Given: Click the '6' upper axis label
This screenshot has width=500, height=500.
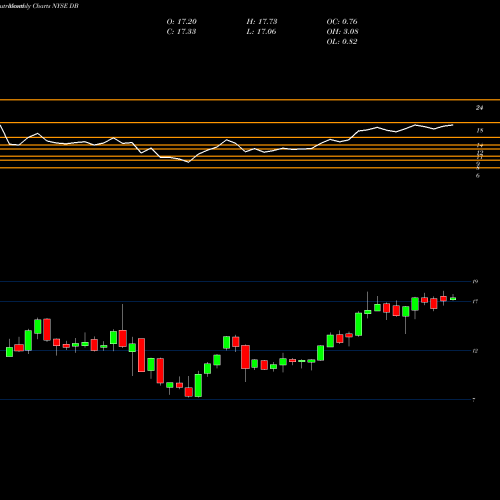Looking at the screenshot, I should click(478, 176).
